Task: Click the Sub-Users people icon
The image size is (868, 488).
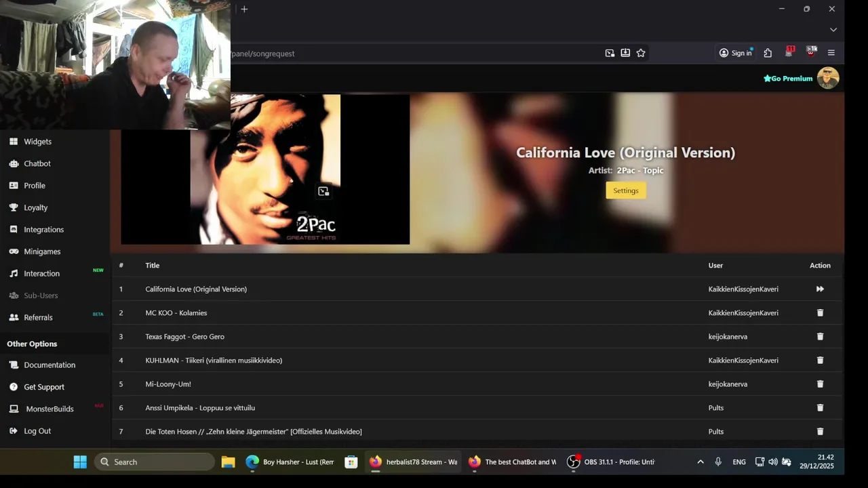Action: (x=14, y=296)
